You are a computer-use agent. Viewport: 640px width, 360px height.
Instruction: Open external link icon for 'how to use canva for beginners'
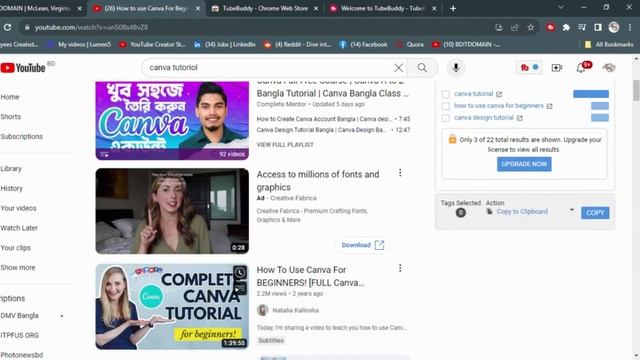pyautogui.click(x=549, y=106)
